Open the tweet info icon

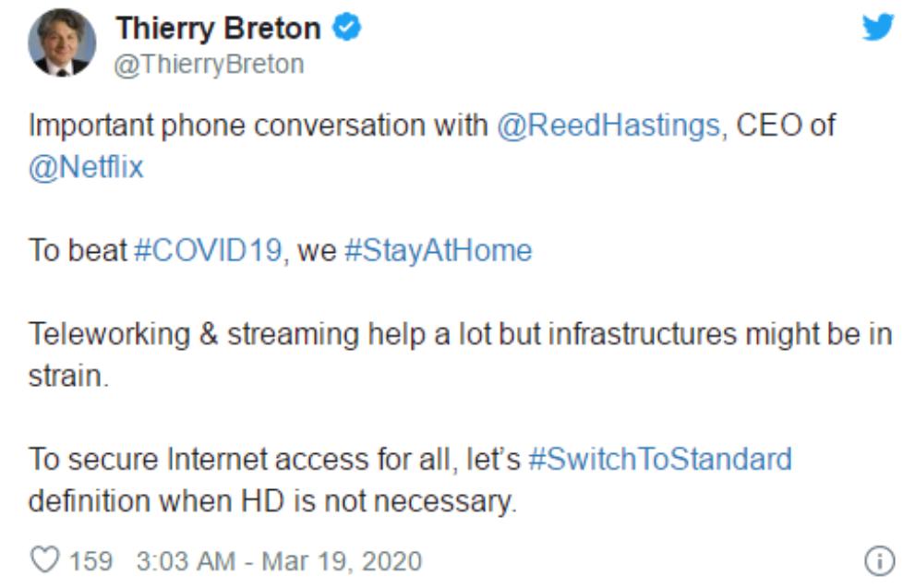click(x=879, y=560)
